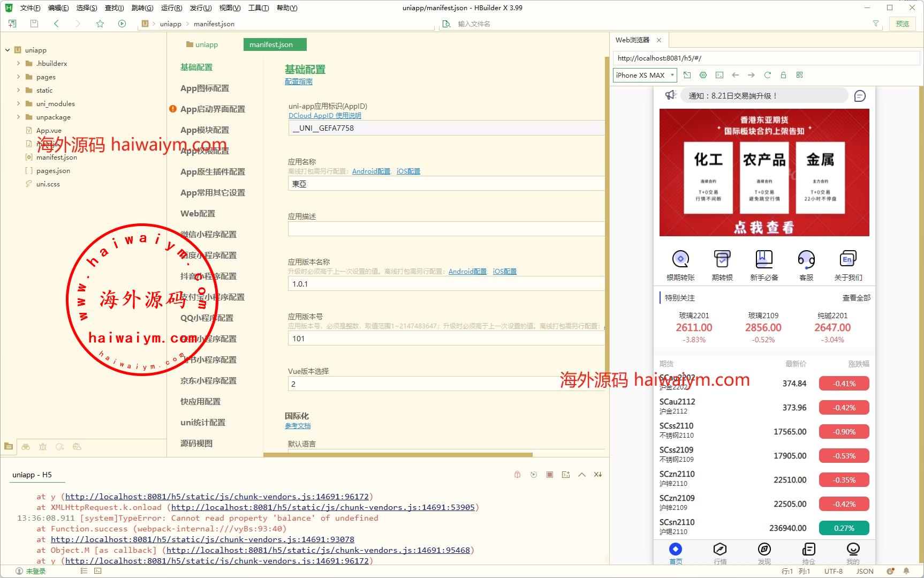The height and width of the screenshot is (578, 924).
Task: Refresh the web browser preview
Action: (767, 75)
